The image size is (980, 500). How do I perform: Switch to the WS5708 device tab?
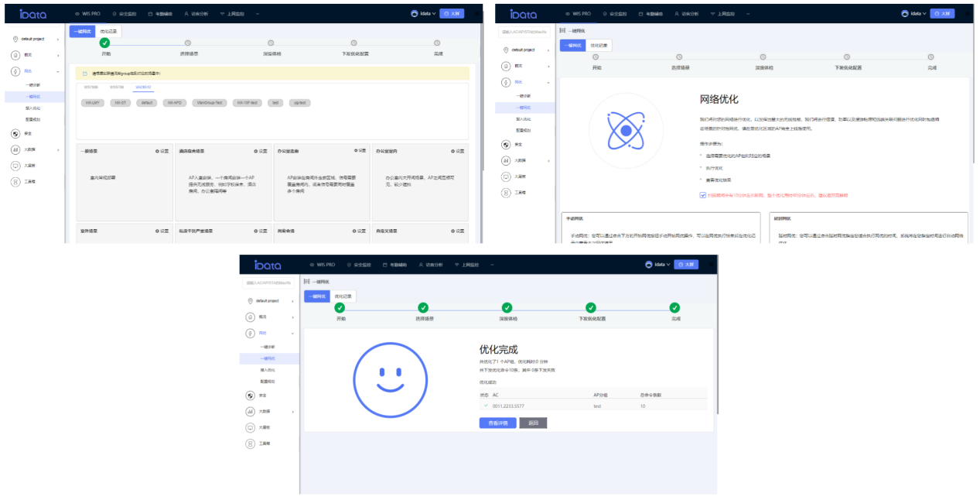click(117, 87)
